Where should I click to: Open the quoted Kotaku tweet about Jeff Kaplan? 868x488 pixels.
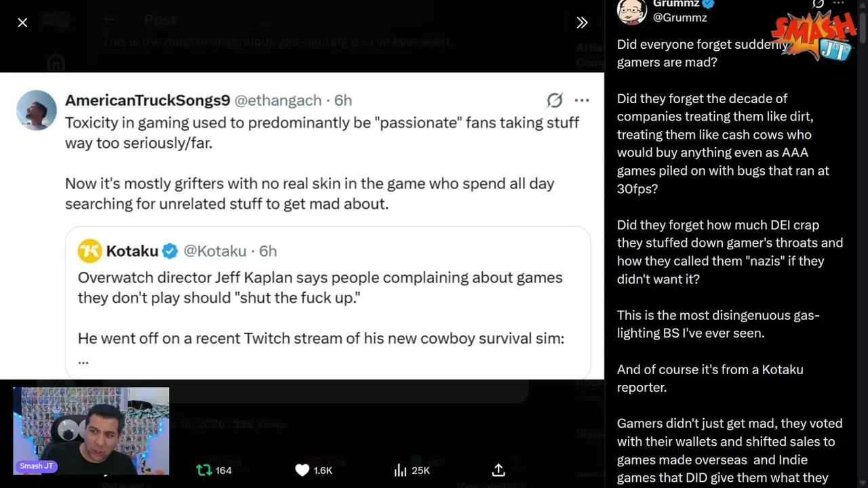point(328,308)
